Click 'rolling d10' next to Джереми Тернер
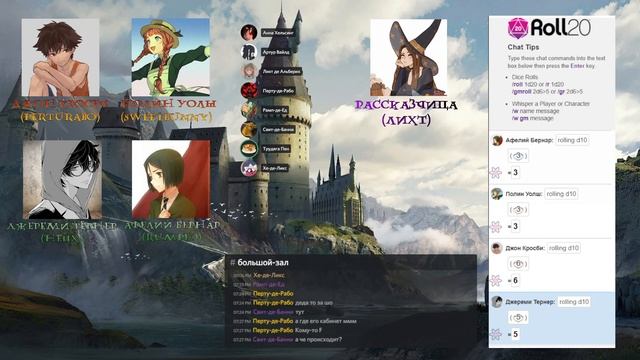Image resolution: width=640 pixels, height=360 pixels. click(574, 302)
